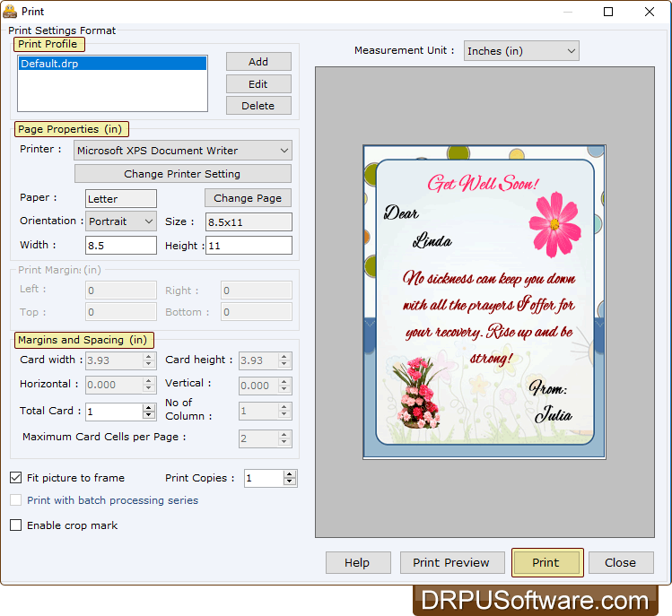Image resolution: width=672 pixels, height=616 pixels.
Task: Decrease Print Copies using down arrow
Action: click(290, 482)
